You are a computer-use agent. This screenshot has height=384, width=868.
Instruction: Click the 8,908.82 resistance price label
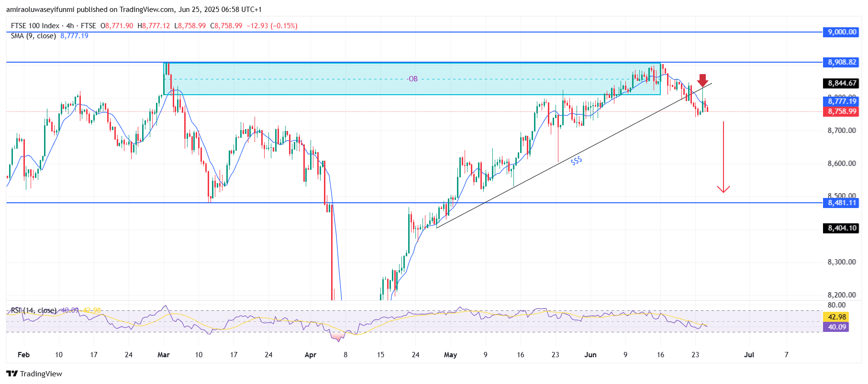pyautogui.click(x=842, y=62)
